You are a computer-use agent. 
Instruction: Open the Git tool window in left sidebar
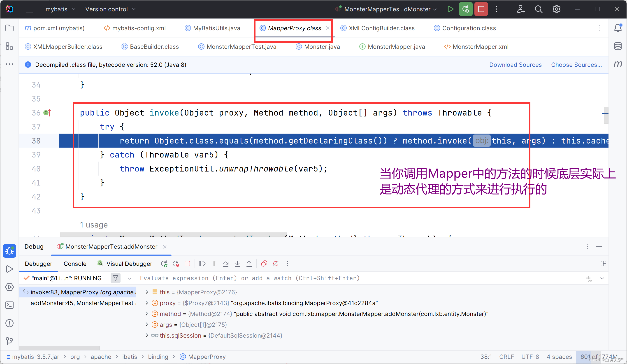[x=9, y=341]
